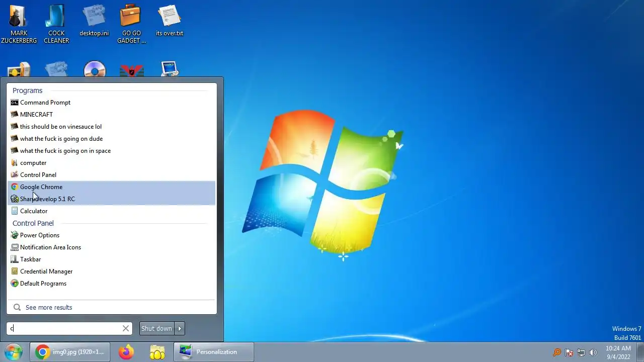Clear the search box with the X
The height and width of the screenshot is (362, 644).
click(126, 328)
